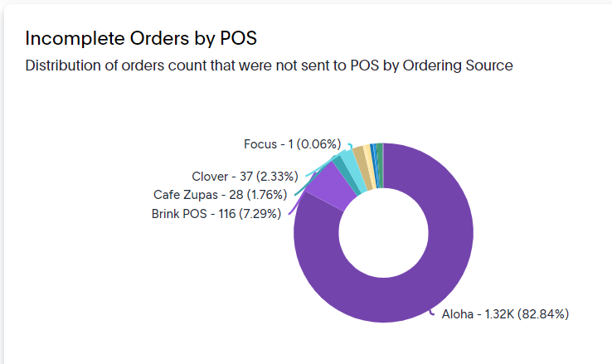Click the chart subtitle about Ordering Source
612x364 pixels.
269,66
